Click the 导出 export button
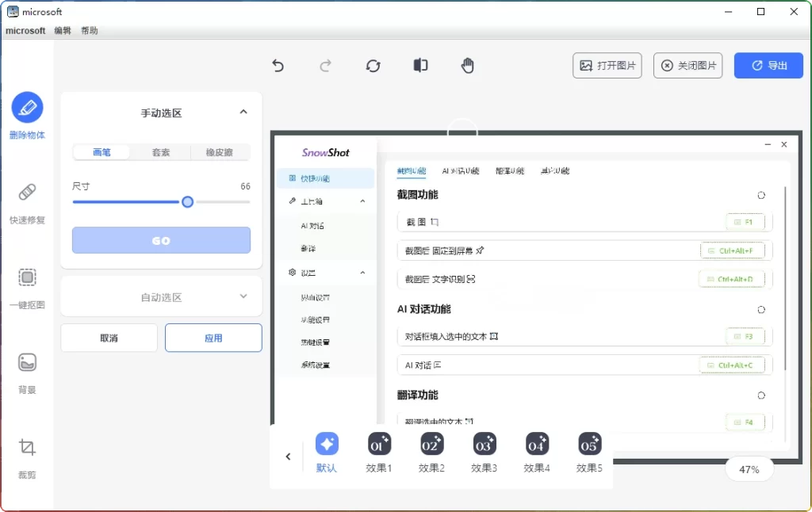The width and height of the screenshot is (812, 512). click(768, 66)
